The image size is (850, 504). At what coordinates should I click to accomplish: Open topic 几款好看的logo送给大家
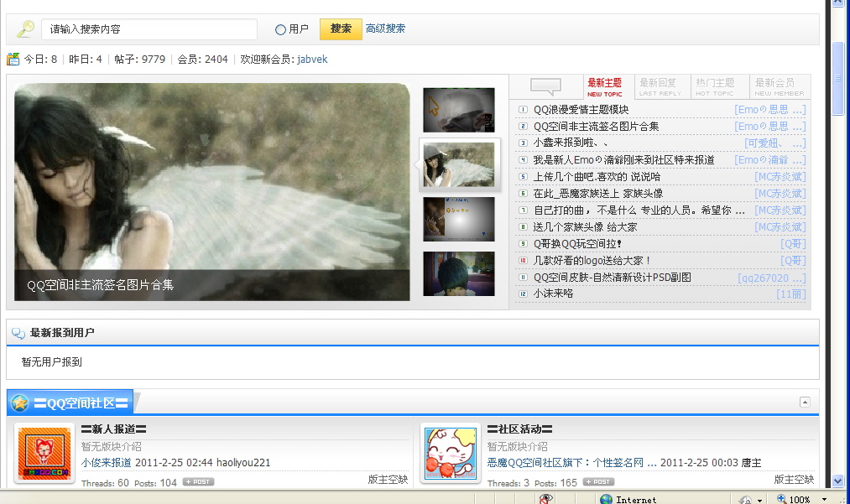pos(592,261)
